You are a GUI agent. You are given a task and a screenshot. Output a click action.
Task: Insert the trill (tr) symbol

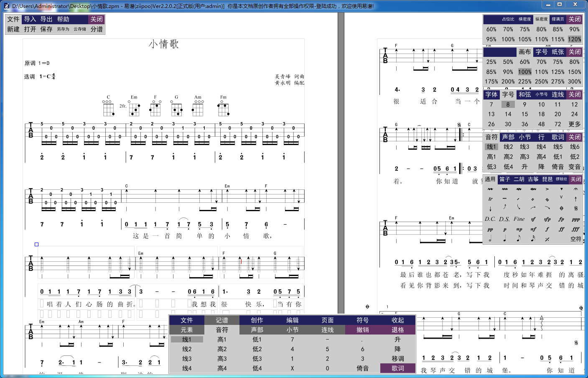click(491, 199)
